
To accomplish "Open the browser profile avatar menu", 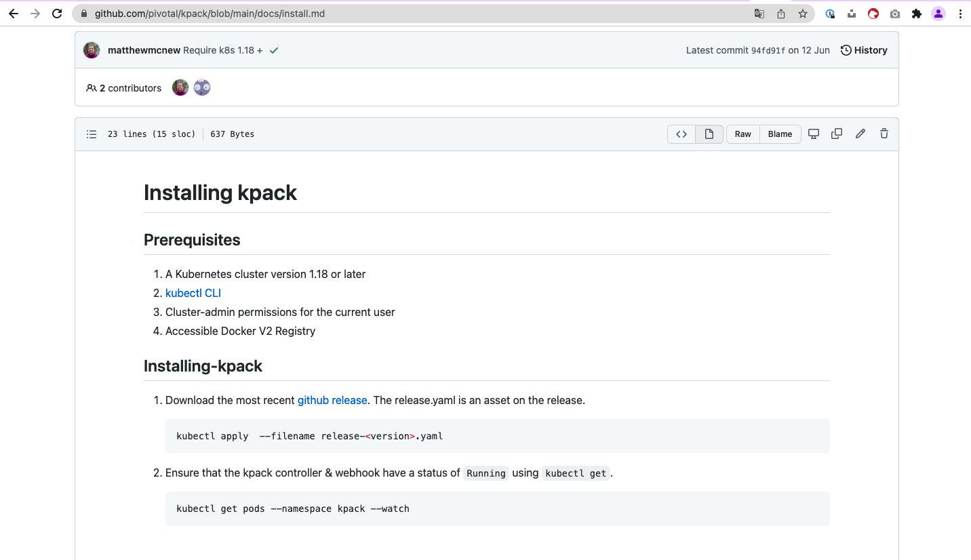I will tap(938, 14).
